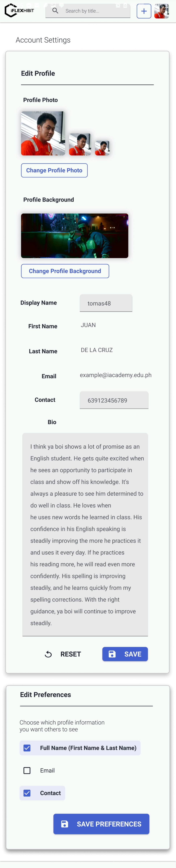This screenshot has height=868, width=176.
Task: Click inside the Bio text area
Action: click(x=85, y=535)
